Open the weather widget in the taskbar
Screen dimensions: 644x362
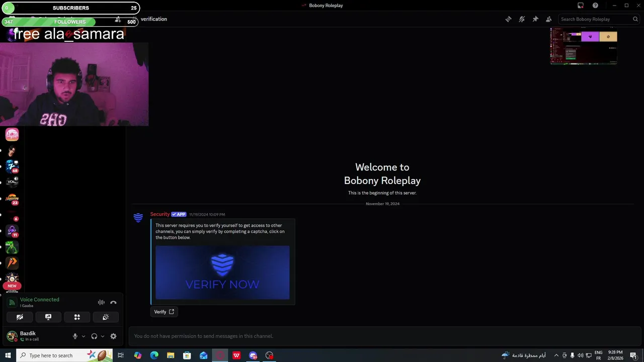click(x=523, y=355)
